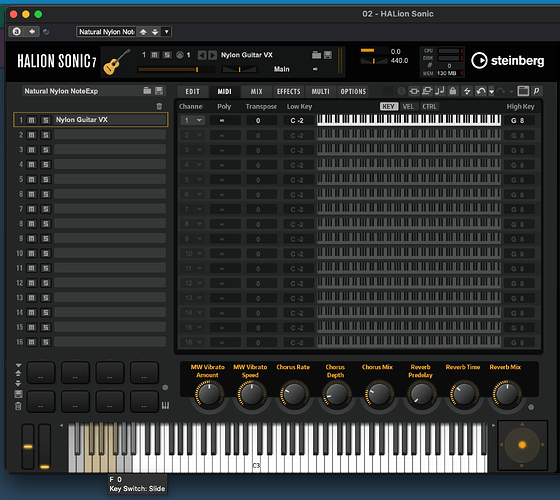Image resolution: width=560 pixels, height=500 pixels.
Task: Toggle the mute button on slot 16
Action: click(x=31, y=342)
